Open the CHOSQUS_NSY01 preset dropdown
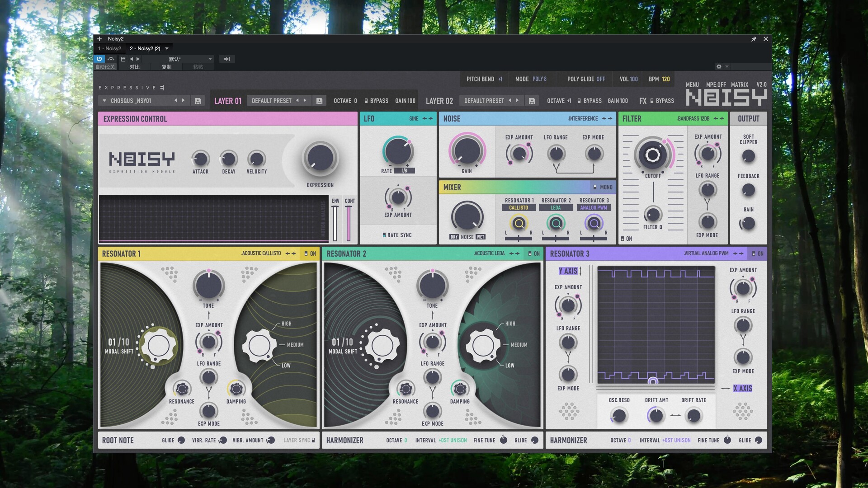The image size is (868, 488). [x=104, y=101]
